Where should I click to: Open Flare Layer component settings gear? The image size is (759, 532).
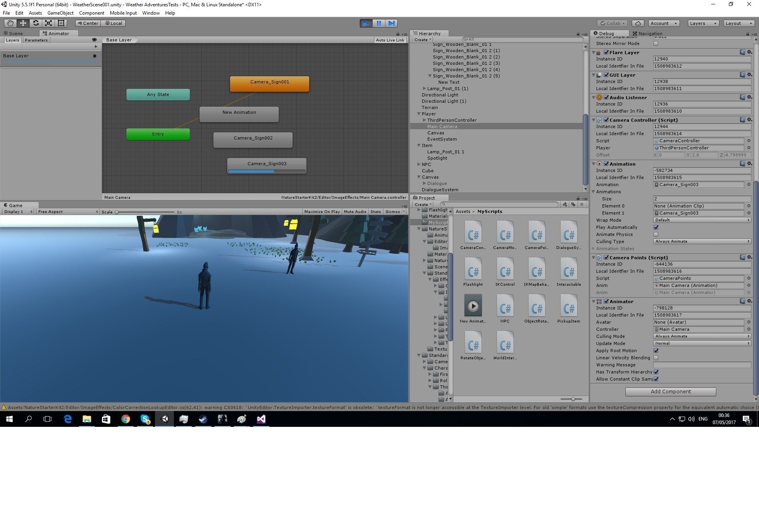(x=749, y=52)
